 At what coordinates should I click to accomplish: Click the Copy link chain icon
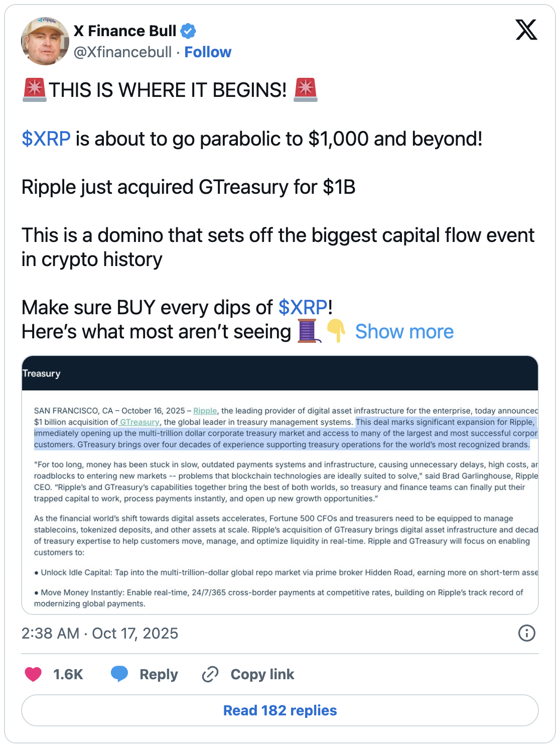[x=210, y=674]
